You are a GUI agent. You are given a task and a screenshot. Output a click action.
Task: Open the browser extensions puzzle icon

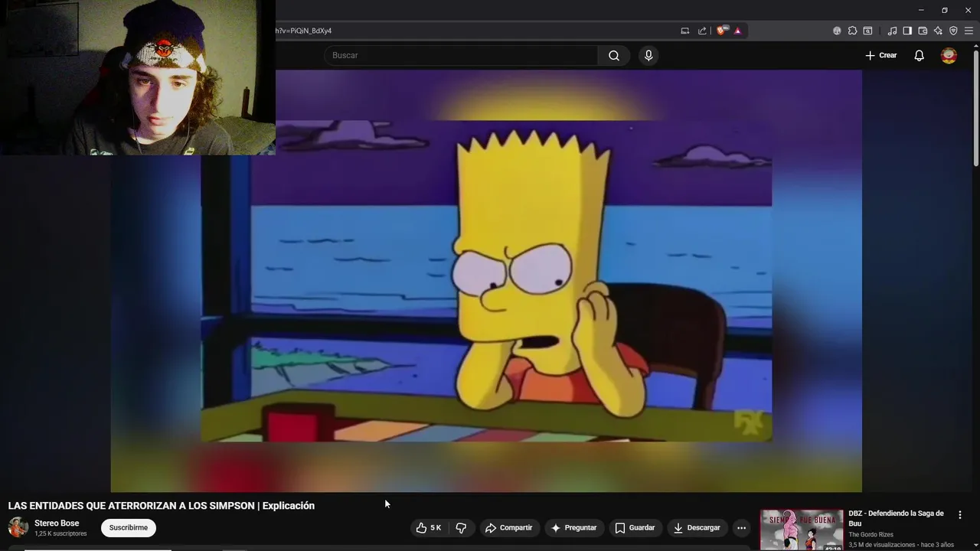(x=852, y=31)
